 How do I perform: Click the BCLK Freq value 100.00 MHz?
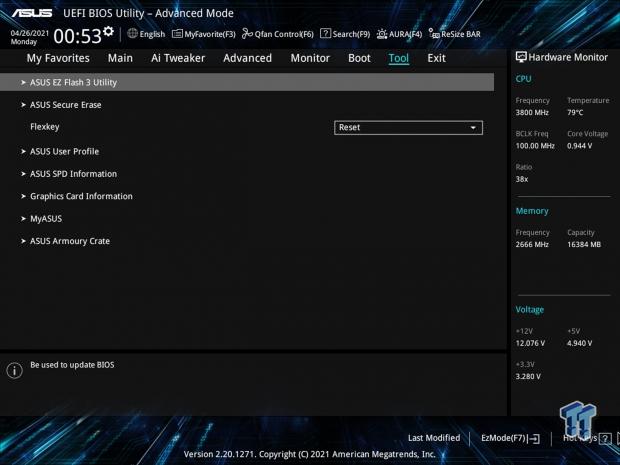click(x=535, y=146)
